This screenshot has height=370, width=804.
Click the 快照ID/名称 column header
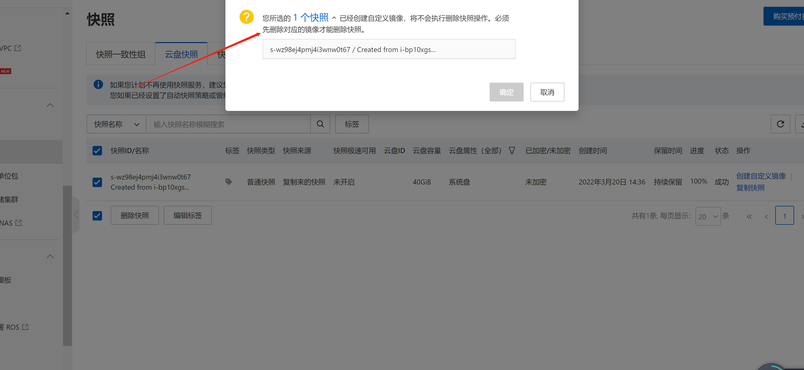pyautogui.click(x=130, y=151)
